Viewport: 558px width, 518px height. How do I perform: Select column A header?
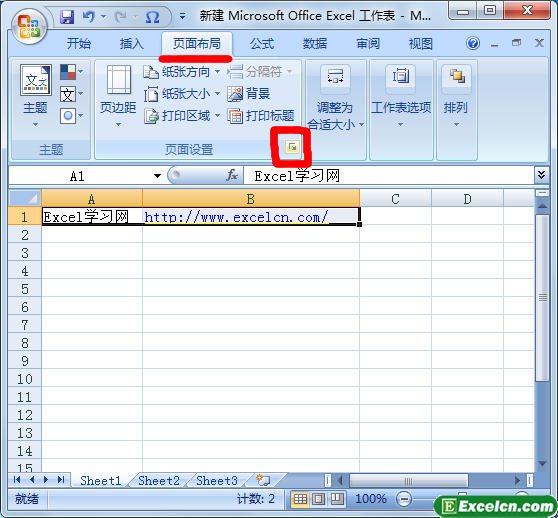(x=92, y=199)
